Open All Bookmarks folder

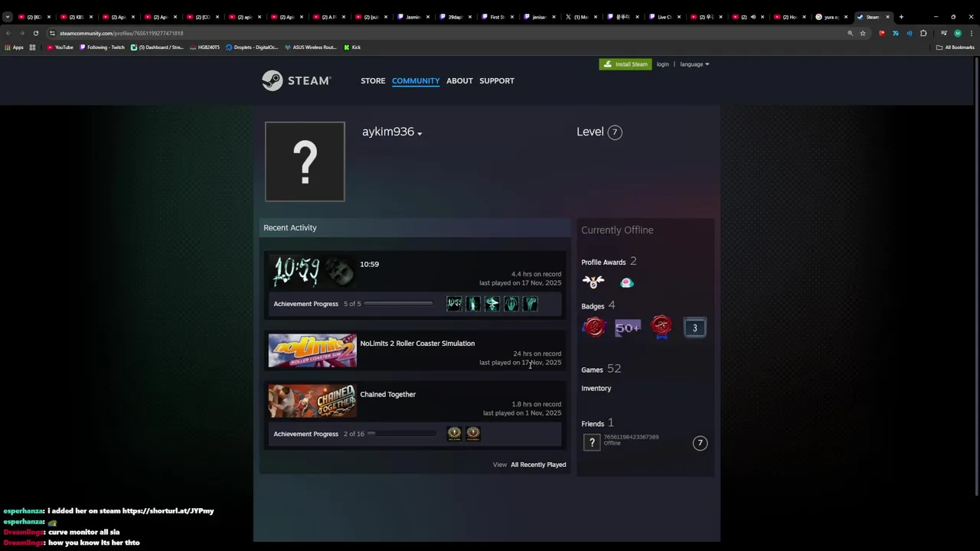click(955, 47)
